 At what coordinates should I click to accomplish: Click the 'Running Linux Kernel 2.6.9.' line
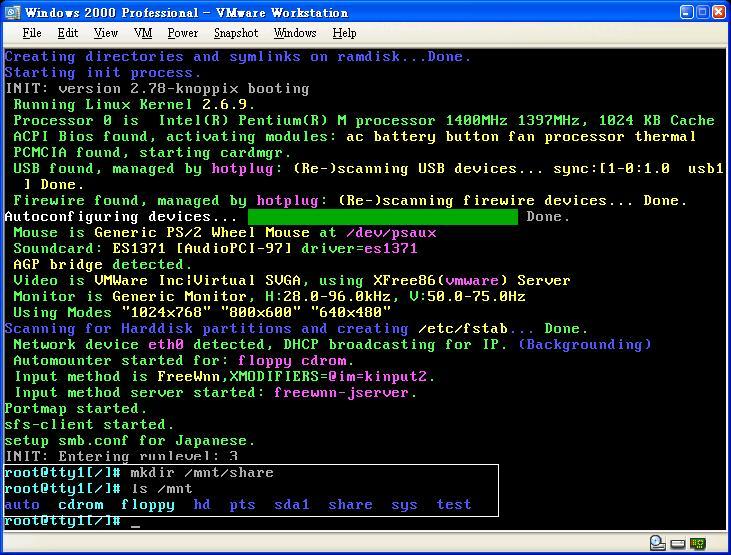click(134, 105)
